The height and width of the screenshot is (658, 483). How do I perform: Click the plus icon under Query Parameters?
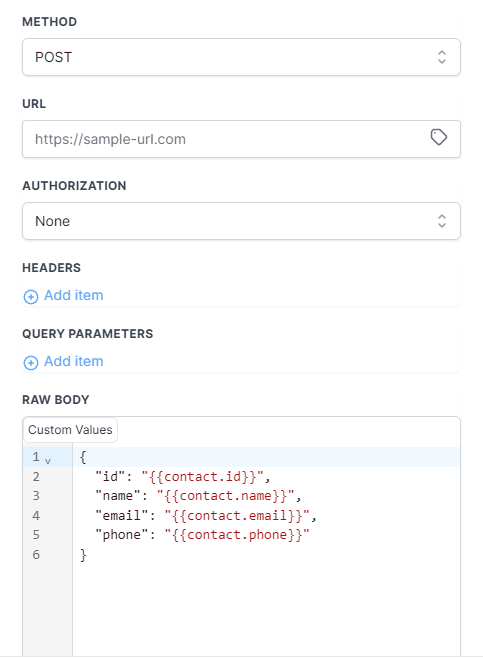click(31, 363)
